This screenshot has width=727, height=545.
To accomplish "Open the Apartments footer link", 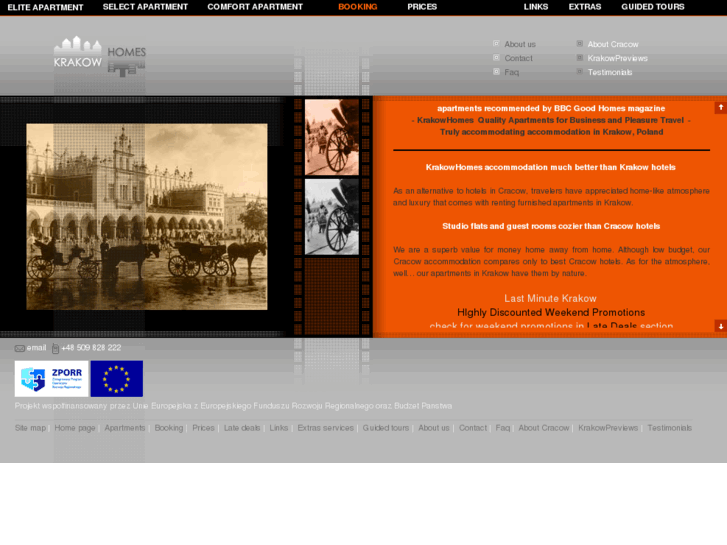I will pyautogui.click(x=125, y=428).
